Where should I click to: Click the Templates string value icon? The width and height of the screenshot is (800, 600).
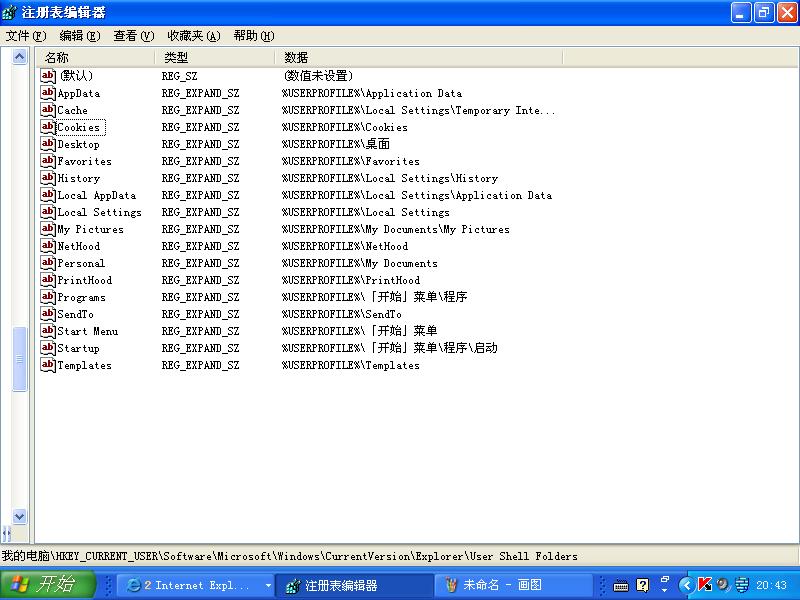(48, 365)
